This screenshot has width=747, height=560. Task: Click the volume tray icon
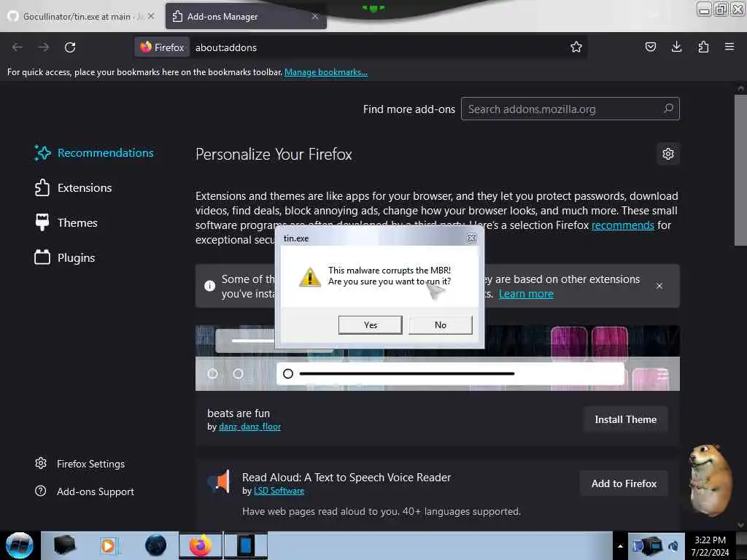coord(673,546)
